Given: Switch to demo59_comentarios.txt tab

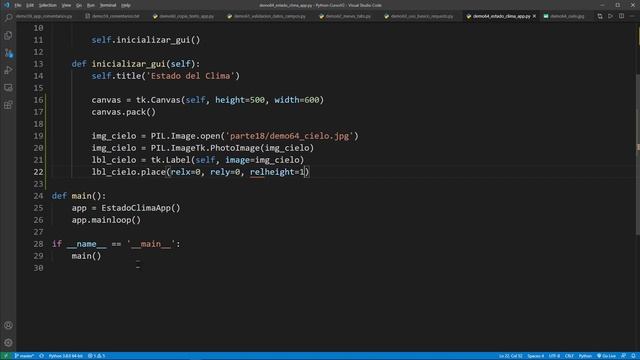Looking at the screenshot, I should (x=112, y=16).
